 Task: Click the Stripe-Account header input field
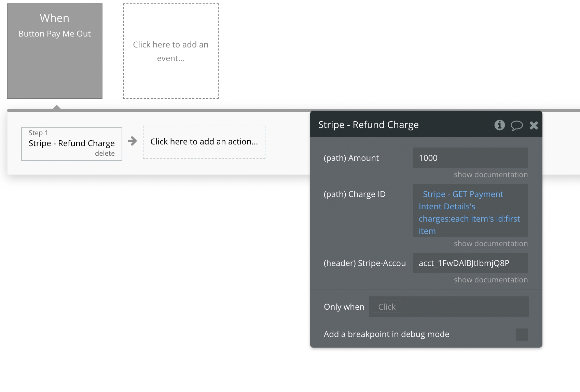coord(470,263)
